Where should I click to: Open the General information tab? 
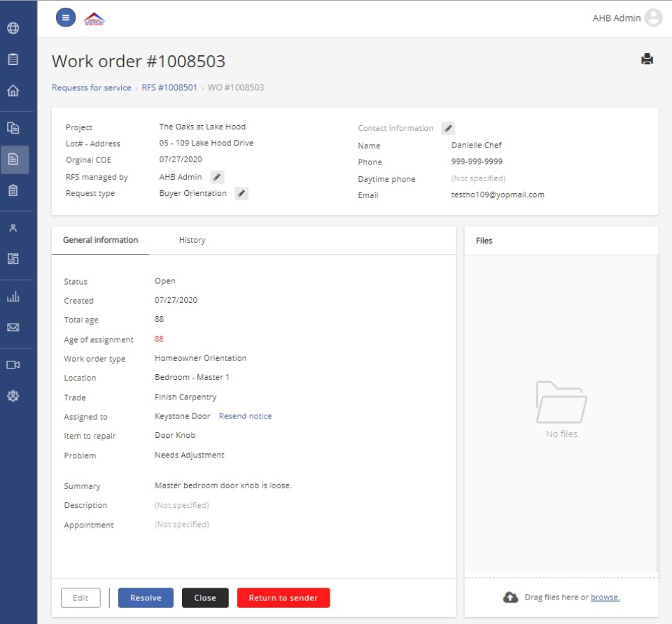[100, 239]
